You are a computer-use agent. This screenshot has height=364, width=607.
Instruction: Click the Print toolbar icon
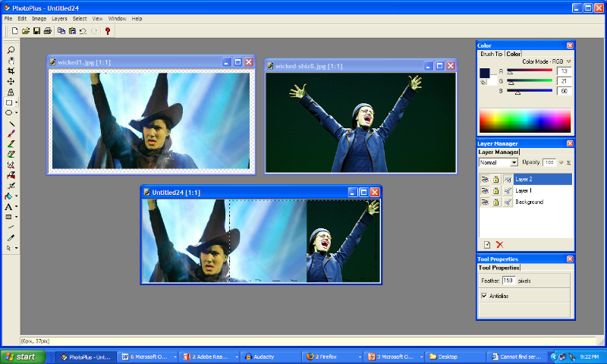click(47, 31)
